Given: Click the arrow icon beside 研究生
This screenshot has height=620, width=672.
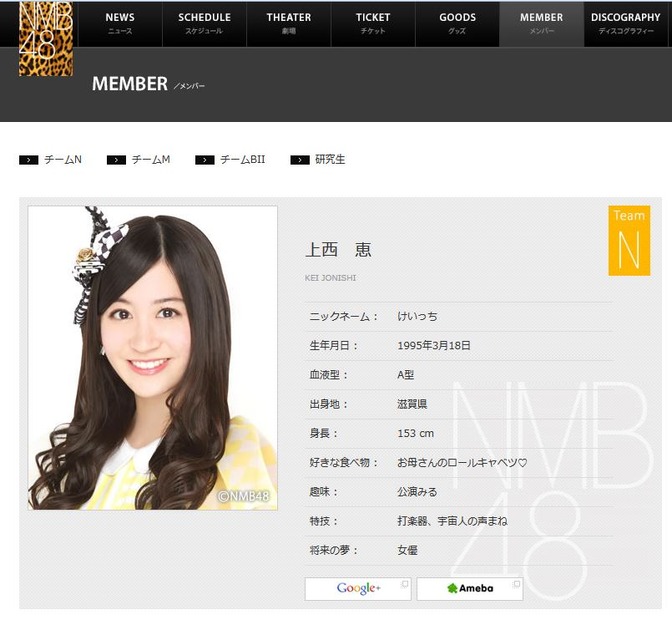Looking at the screenshot, I should [300, 160].
